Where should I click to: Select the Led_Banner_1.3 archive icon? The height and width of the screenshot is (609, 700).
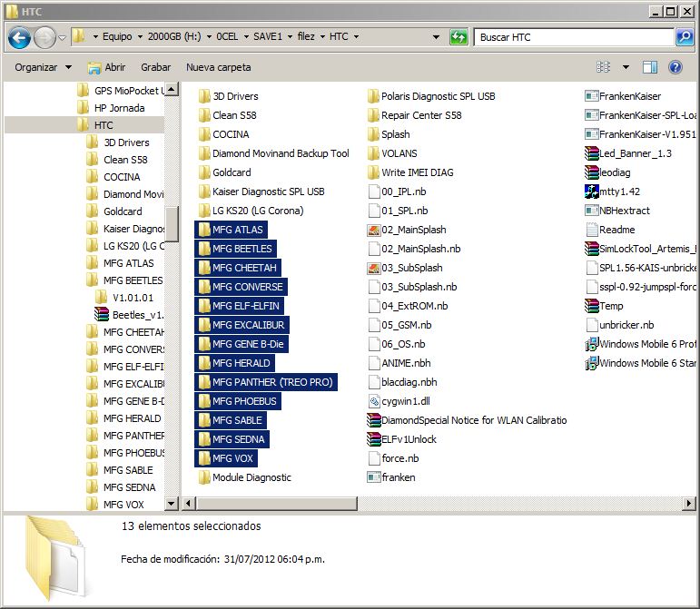pyautogui.click(x=592, y=153)
